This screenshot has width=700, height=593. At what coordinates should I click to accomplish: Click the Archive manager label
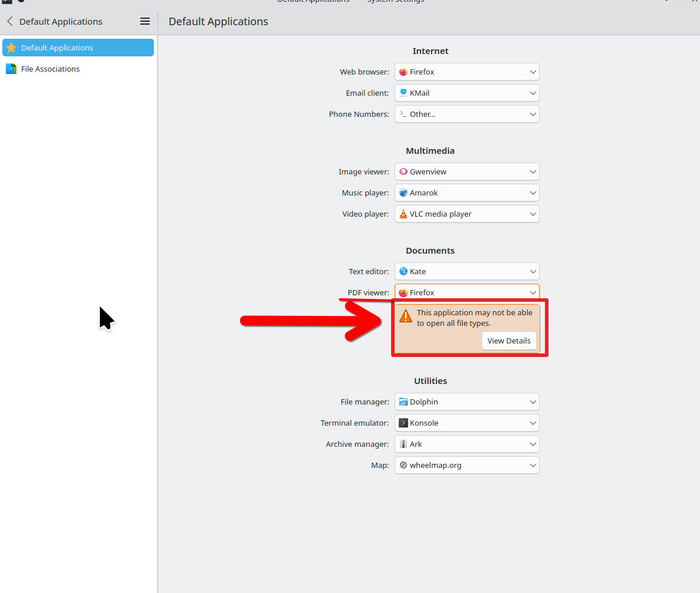coord(357,444)
